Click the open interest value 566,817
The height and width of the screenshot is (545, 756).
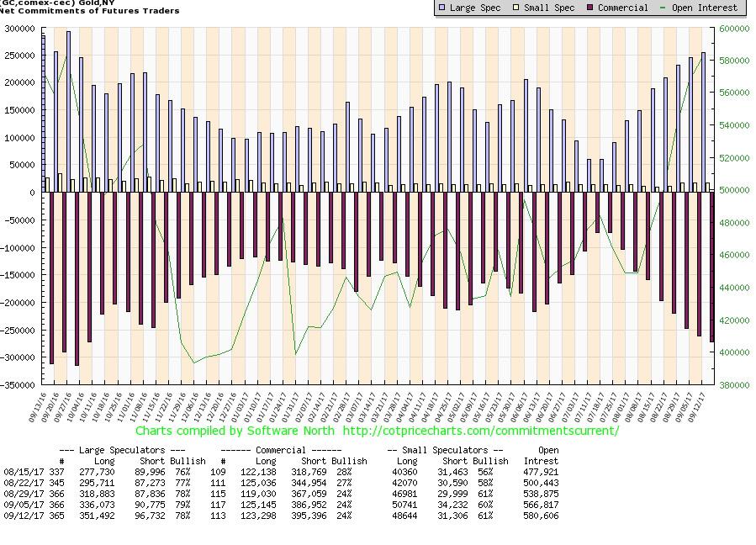click(x=541, y=505)
